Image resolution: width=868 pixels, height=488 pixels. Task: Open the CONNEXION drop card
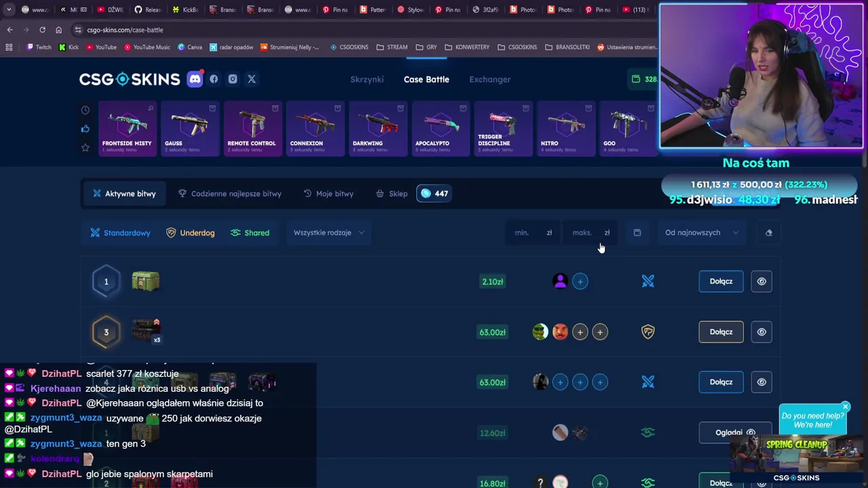tap(315, 128)
